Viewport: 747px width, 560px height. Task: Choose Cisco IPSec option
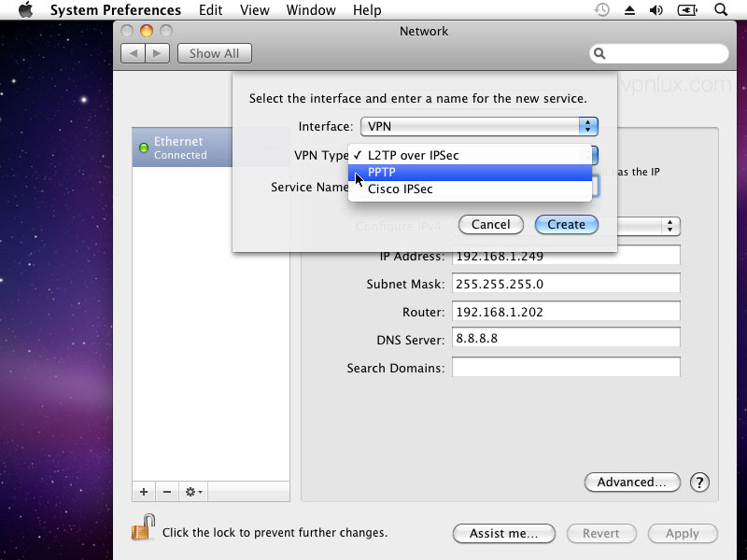(x=470, y=189)
